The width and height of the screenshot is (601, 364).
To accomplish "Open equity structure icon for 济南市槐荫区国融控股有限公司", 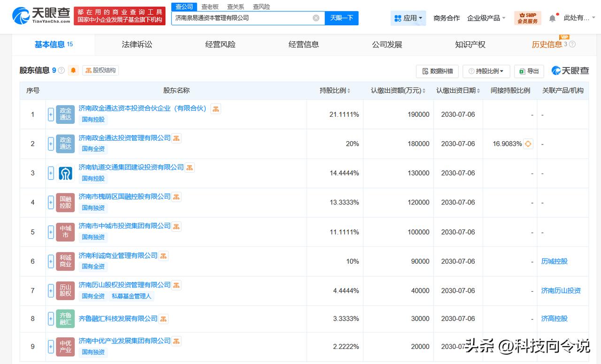I will [x=176, y=197].
